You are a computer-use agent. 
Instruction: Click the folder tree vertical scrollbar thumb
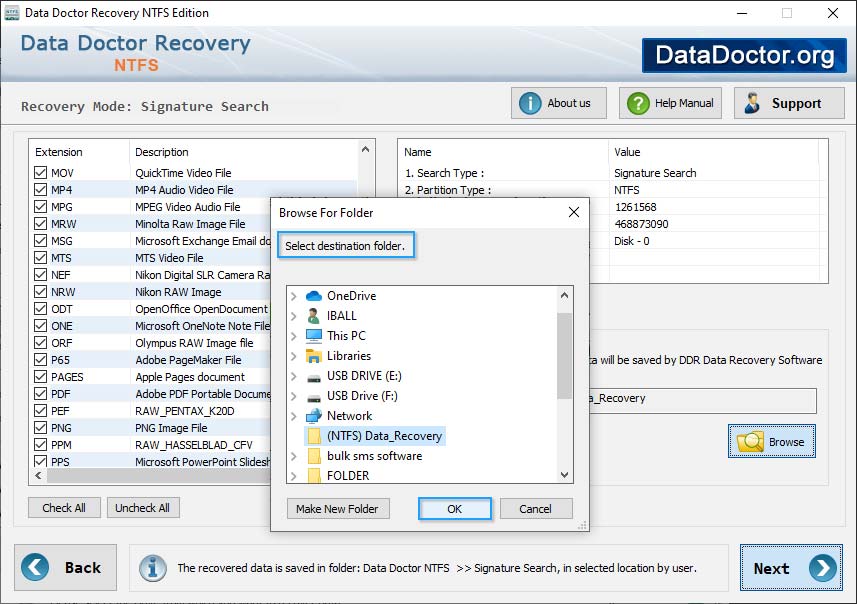564,356
